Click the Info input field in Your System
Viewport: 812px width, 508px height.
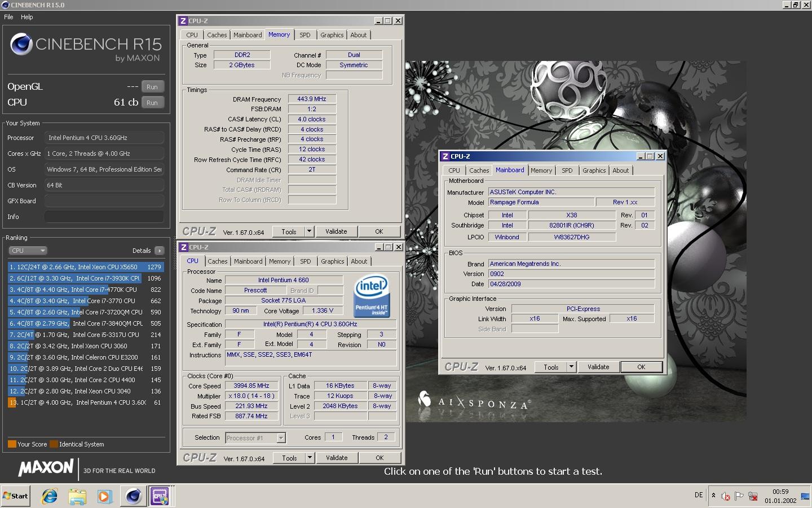104,217
